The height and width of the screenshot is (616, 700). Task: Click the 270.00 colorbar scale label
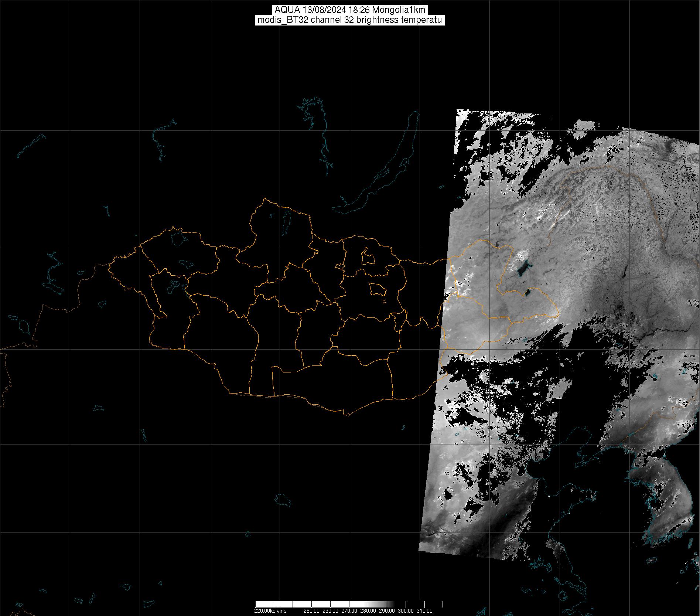click(x=349, y=611)
